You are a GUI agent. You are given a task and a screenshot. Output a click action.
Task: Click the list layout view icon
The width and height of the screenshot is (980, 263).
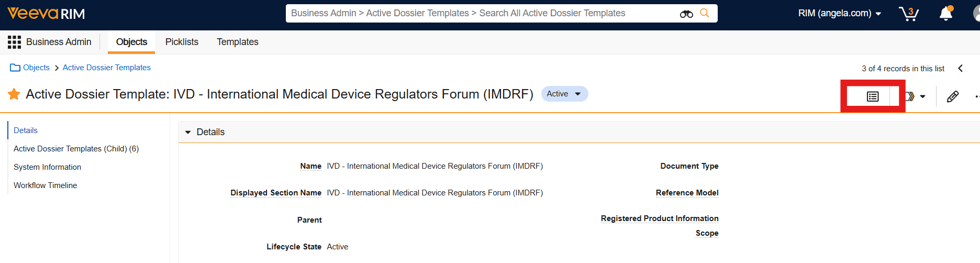click(x=873, y=96)
